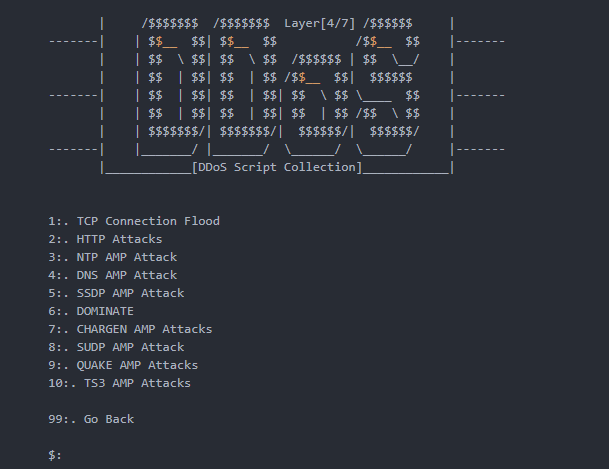Click the Layer[4/7] label in banner
This screenshot has width=609, height=469.
pos(319,23)
